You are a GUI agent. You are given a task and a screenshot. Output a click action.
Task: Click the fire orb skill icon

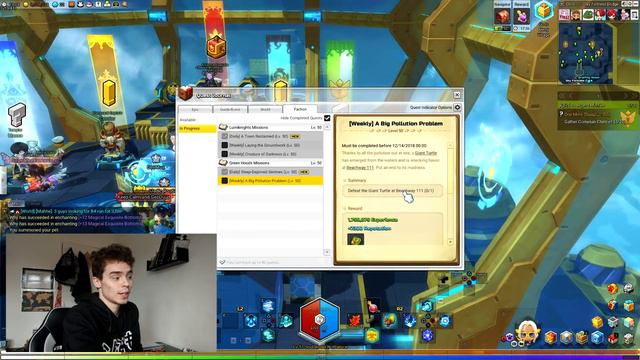(x=390, y=320)
